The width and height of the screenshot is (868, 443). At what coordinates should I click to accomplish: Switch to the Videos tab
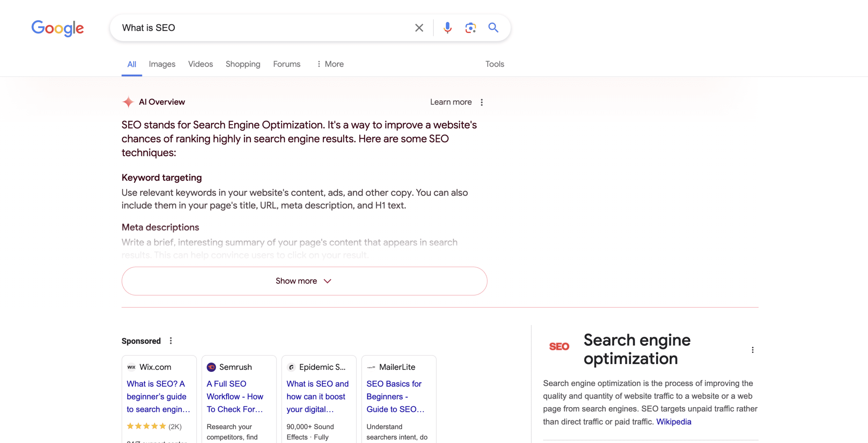[200, 64]
